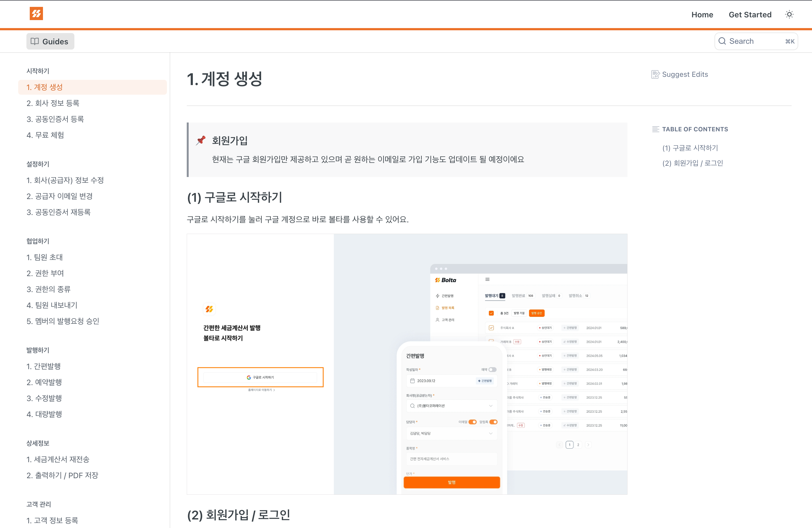
Task: Open the 담당자 contact dropdown
Action: point(491,433)
